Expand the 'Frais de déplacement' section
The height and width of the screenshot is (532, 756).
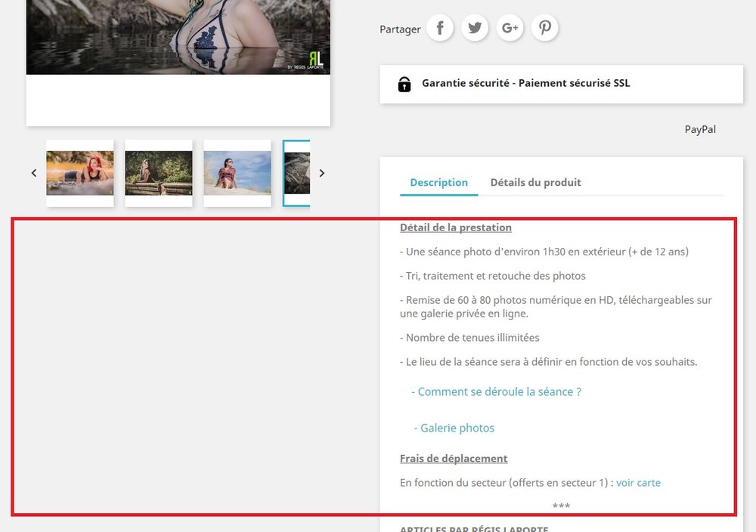(x=454, y=458)
